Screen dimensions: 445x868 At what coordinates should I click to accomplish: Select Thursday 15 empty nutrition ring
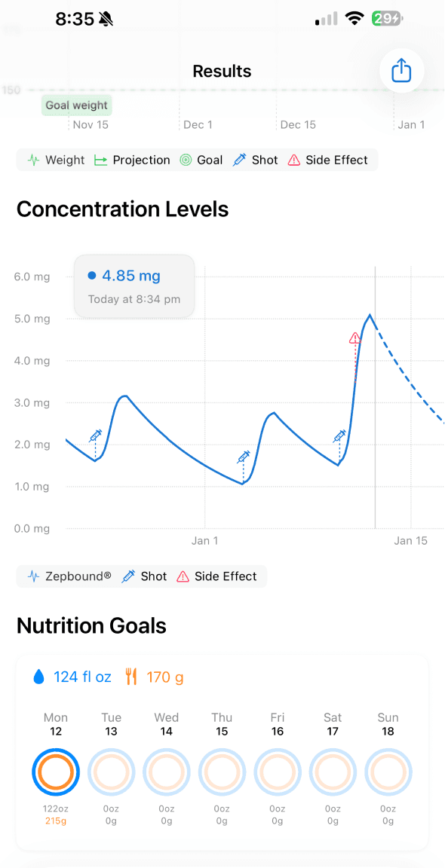pyautogui.click(x=222, y=772)
